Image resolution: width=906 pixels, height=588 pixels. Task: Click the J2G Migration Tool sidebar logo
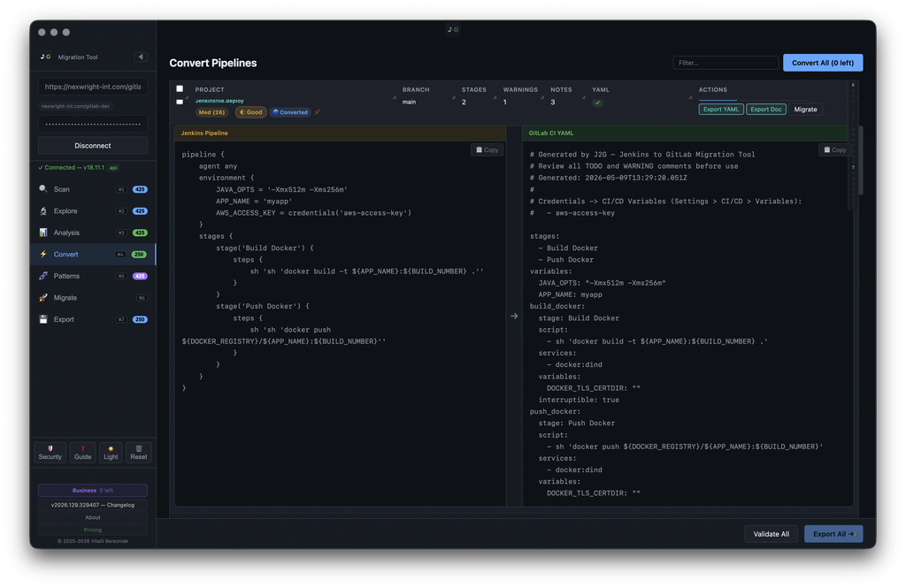click(46, 57)
